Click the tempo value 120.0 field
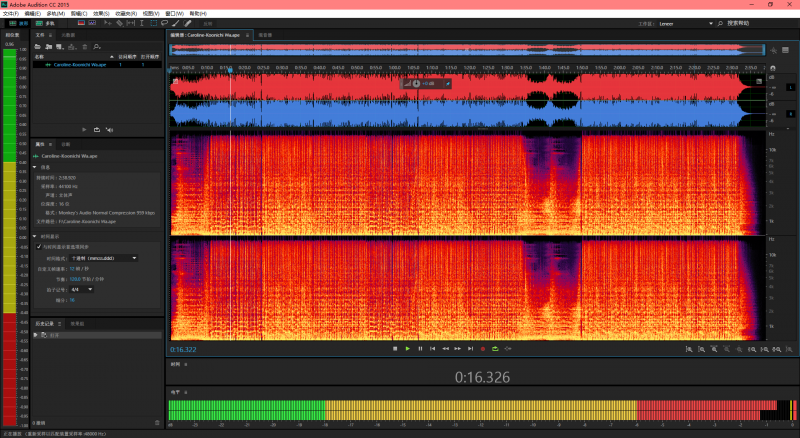The height and width of the screenshot is (438, 800). coord(74,279)
